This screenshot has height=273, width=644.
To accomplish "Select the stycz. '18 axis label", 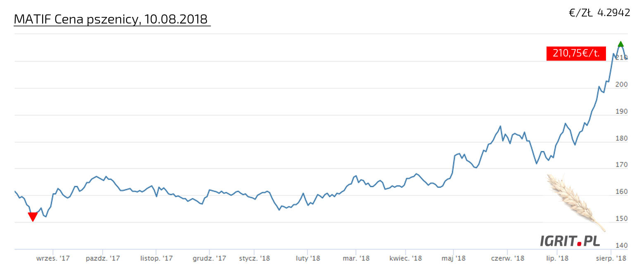I will [254, 259].
